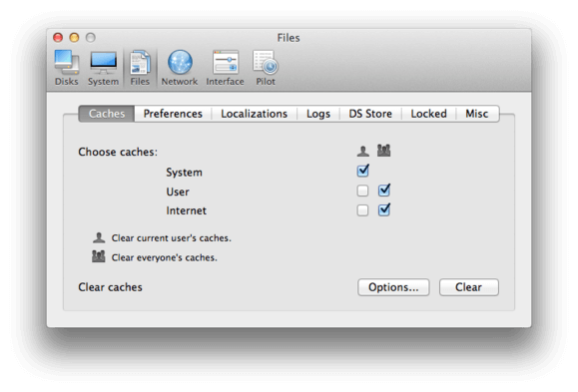Open the Interface settings section

click(225, 68)
